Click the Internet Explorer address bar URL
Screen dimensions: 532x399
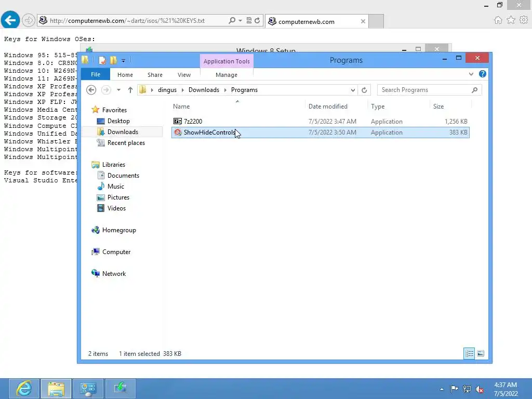point(127,21)
